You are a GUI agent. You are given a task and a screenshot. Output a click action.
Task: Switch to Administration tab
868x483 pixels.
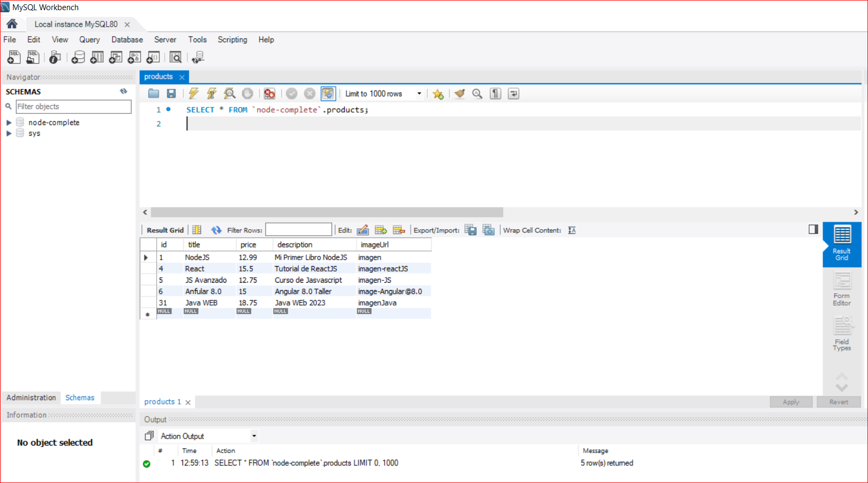pyautogui.click(x=31, y=398)
